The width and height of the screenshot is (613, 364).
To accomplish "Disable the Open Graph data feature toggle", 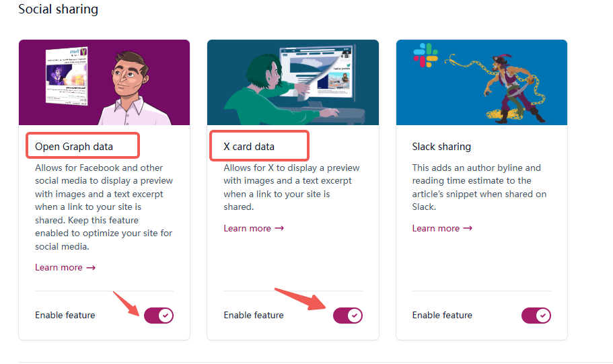I will pyautogui.click(x=159, y=315).
